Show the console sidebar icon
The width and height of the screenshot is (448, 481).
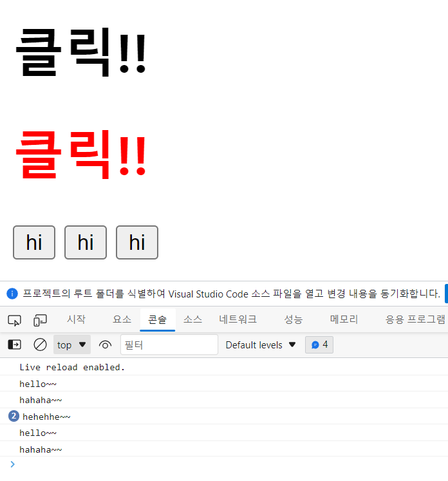click(14, 344)
